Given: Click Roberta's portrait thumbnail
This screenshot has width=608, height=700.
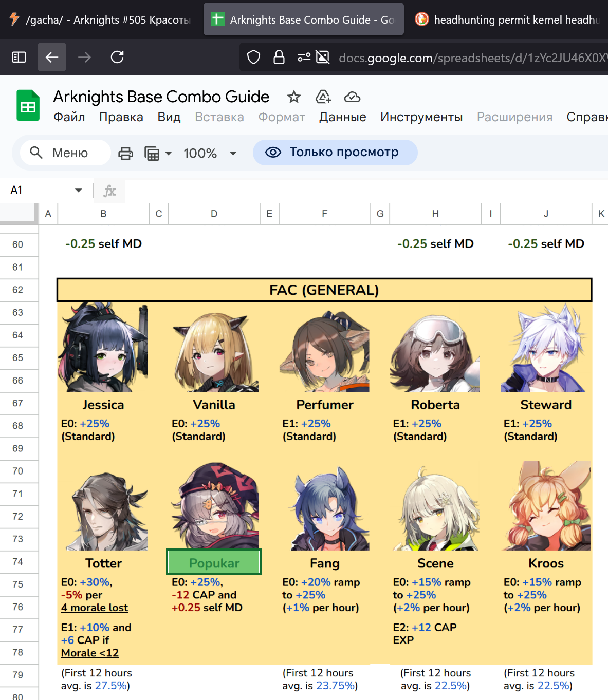Looking at the screenshot, I should [x=435, y=347].
